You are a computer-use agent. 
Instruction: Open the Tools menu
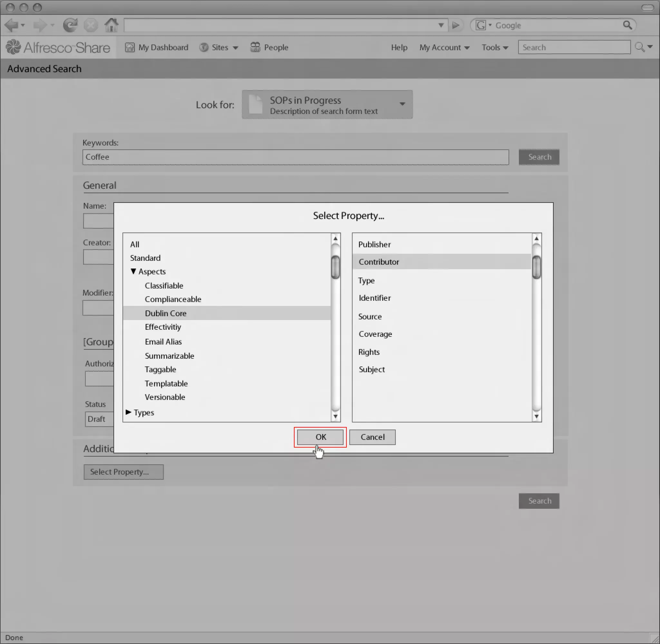tap(495, 48)
